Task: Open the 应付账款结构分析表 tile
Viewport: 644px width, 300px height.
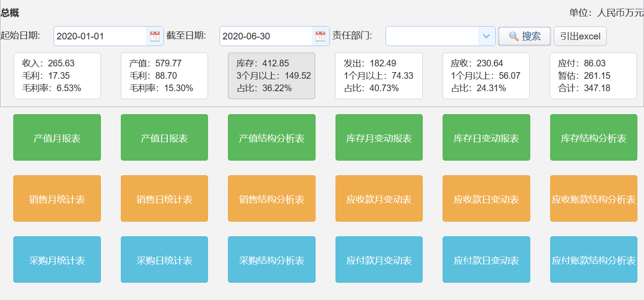Action: pos(593,260)
